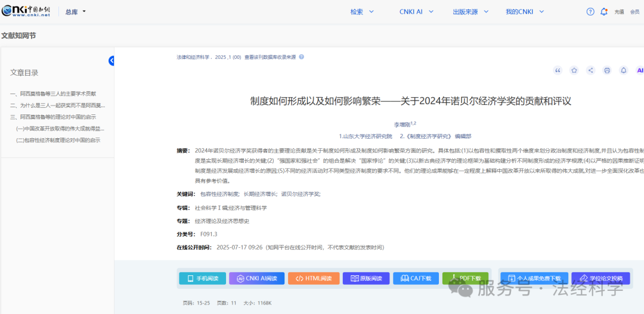Open subsection (二)包容性经济制度理论对中国的启示
644x314 pixels.
pos(58,140)
